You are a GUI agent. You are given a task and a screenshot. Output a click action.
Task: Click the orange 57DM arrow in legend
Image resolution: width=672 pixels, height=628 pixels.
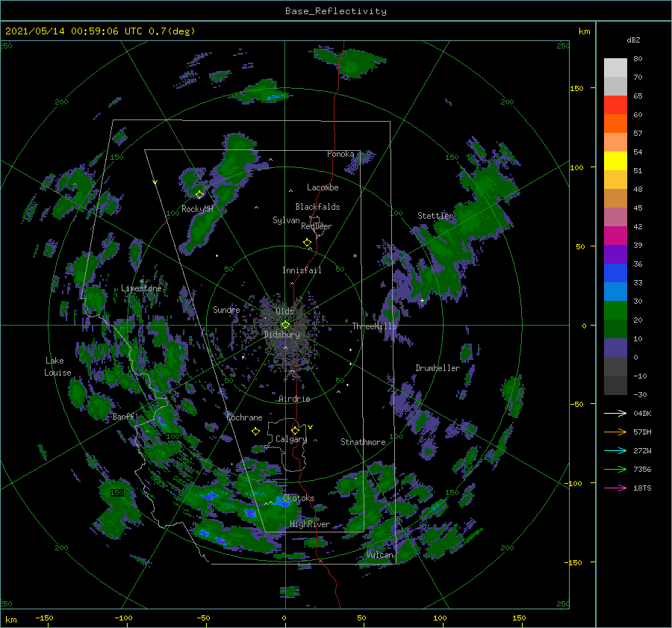tap(615, 432)
